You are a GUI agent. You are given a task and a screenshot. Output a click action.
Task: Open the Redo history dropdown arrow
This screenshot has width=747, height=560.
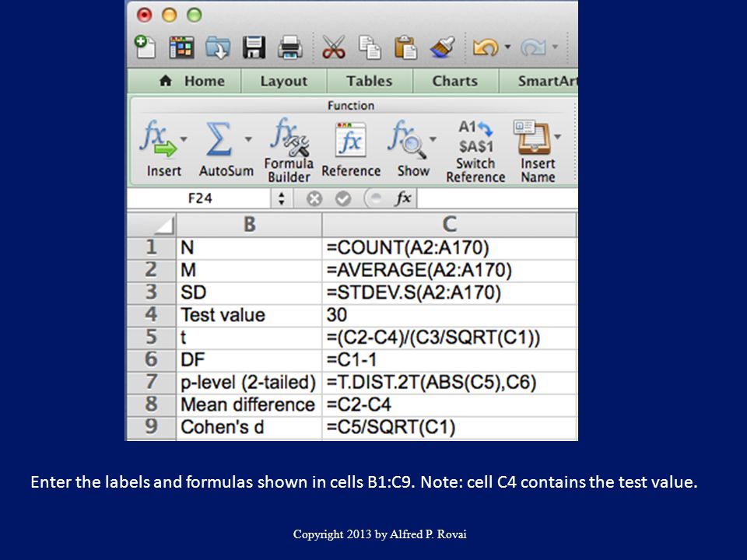(555, 47)
